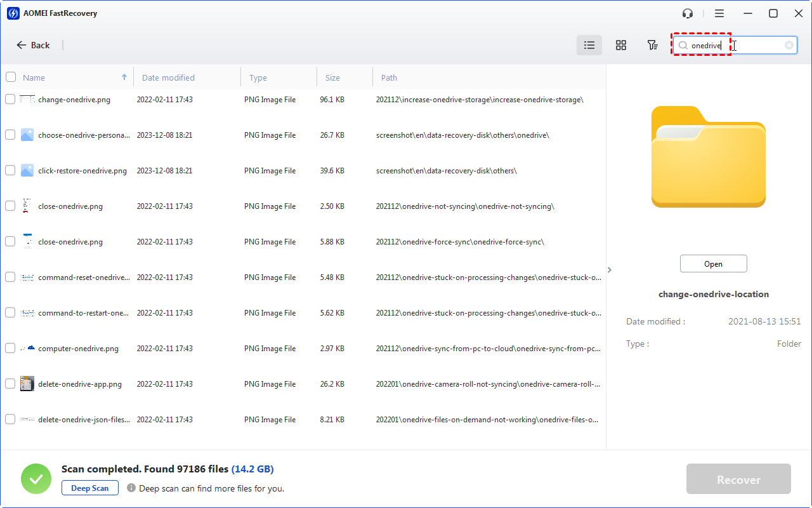Check the checkbox for change-onedrive.png

(11, 99)
